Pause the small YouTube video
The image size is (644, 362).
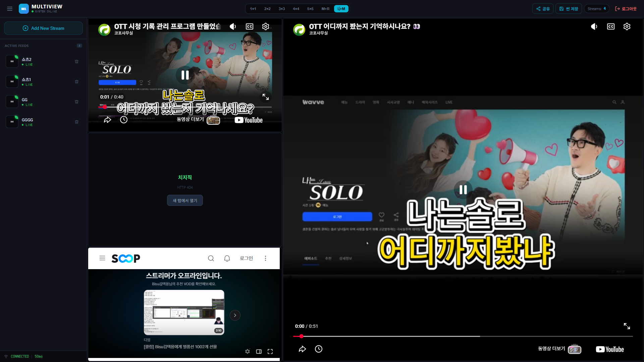tap(185, 75)
